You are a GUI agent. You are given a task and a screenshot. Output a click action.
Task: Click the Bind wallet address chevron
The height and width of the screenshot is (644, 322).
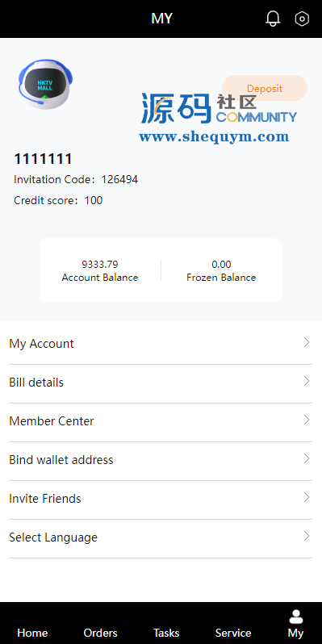[x=307, y=458]
